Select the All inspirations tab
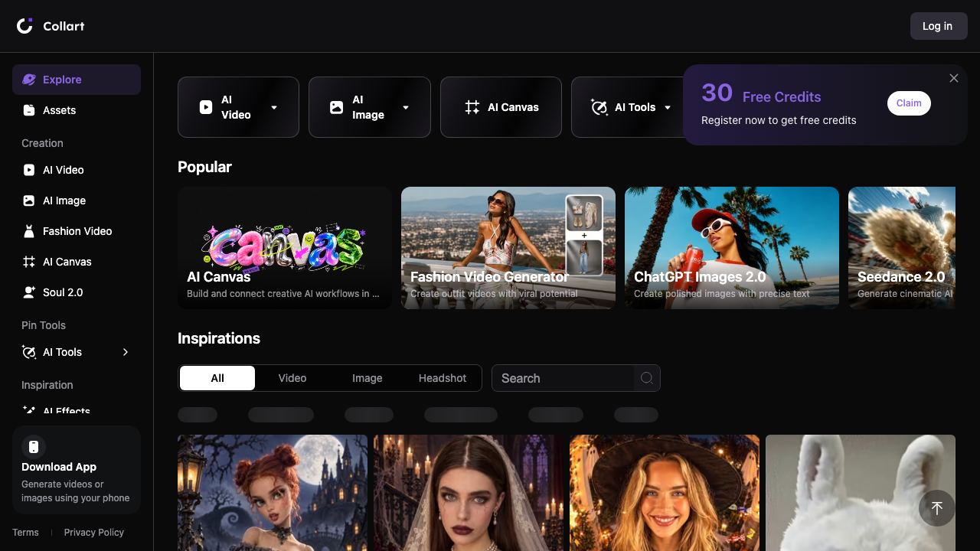This screenshot has height=551, width=980. pyautogui.click(x=217, y=378)
